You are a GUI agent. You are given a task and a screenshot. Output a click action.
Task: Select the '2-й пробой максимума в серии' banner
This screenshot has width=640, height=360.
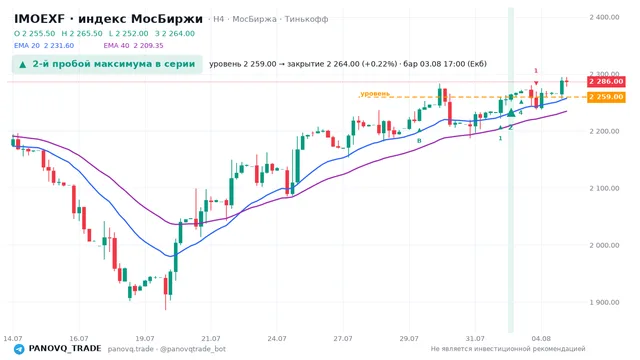[x=107, y=64]
